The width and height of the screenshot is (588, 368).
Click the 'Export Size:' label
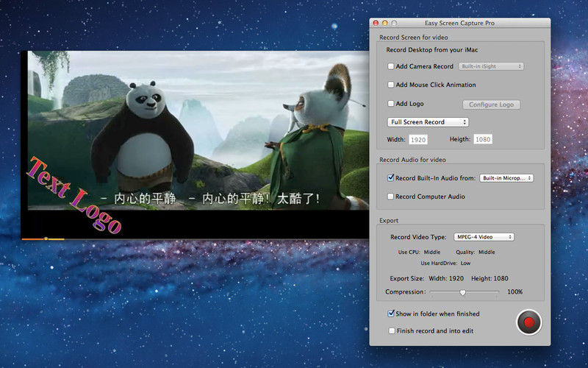[407, 278]
